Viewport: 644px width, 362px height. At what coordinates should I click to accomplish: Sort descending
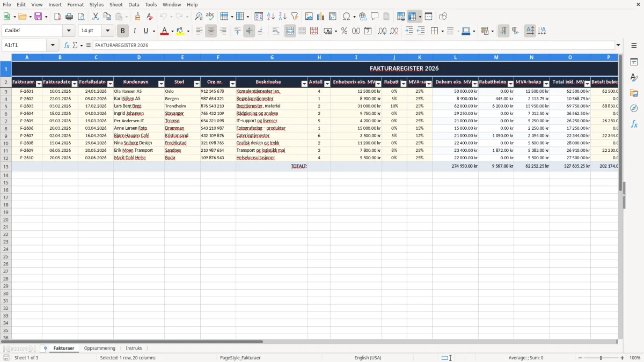click(283, 17)
